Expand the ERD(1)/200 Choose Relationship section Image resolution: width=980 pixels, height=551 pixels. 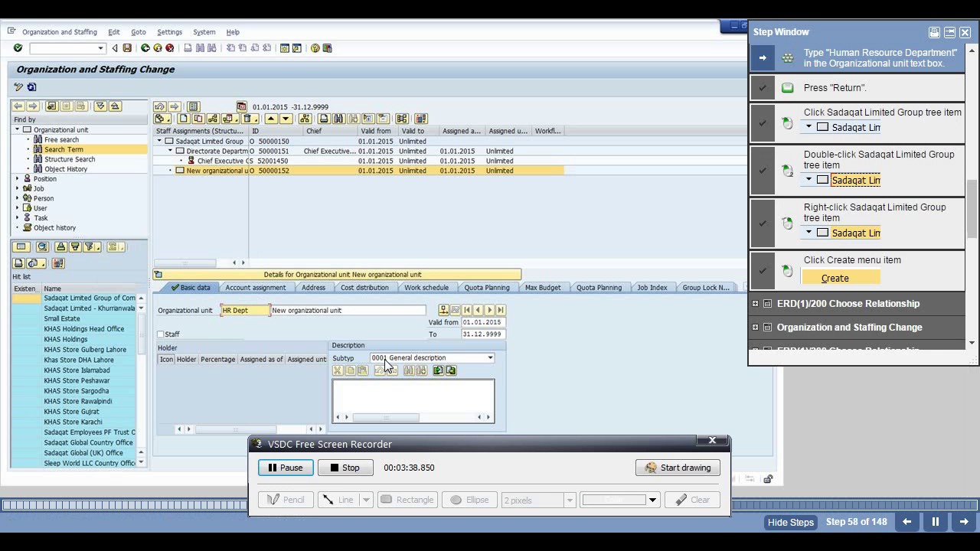point(756,304)
